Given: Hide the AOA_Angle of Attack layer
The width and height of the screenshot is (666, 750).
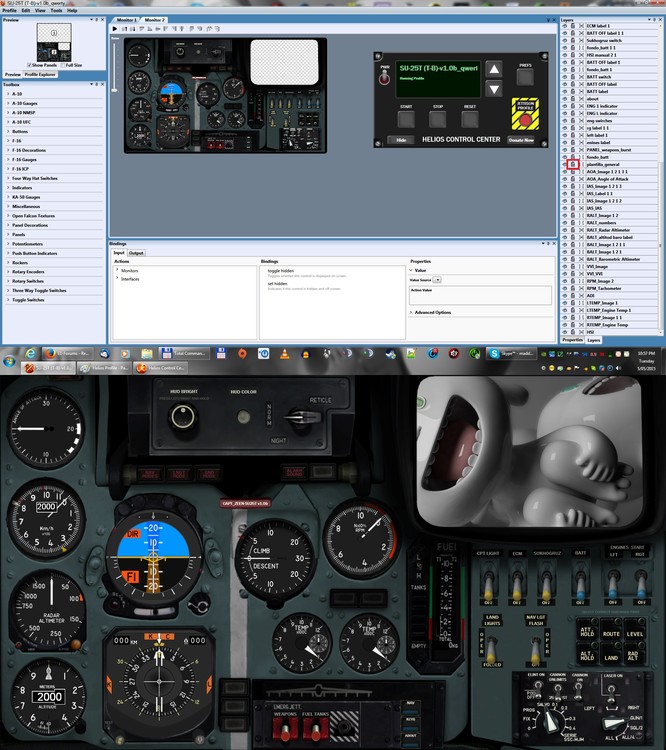Looking at the screenshot, I should point(565,179).
